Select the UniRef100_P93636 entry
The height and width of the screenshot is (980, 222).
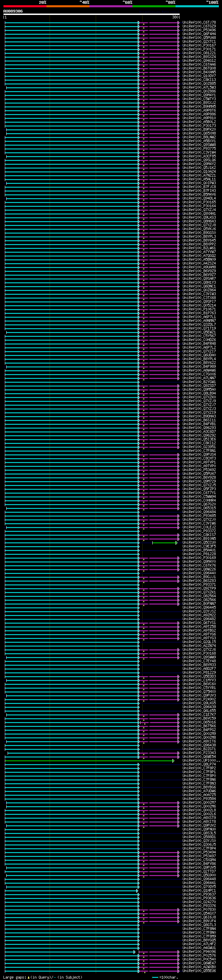pyautogui.click(x=199, y=898)
